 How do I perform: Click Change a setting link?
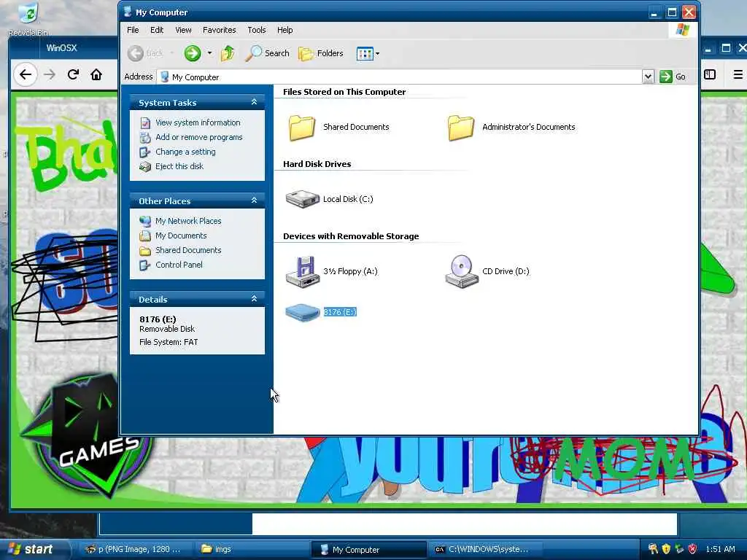pyautogui.click(x=185, y=152)
